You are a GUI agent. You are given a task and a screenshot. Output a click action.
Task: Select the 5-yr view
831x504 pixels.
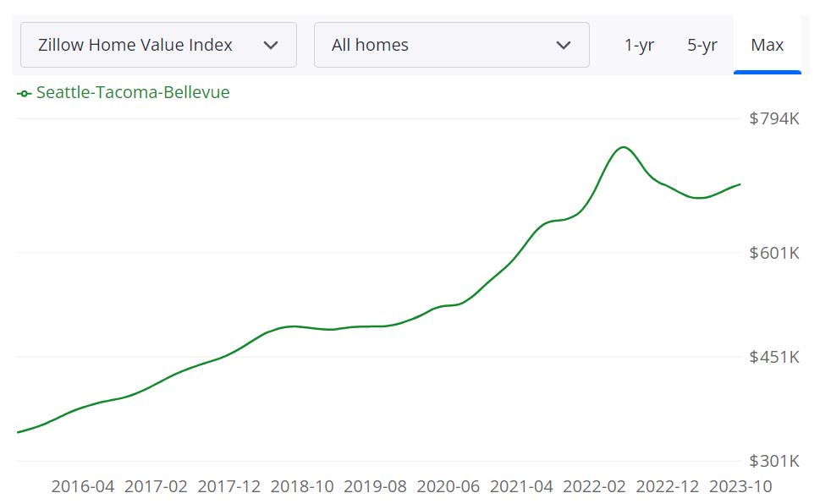(x=702, y=45)
